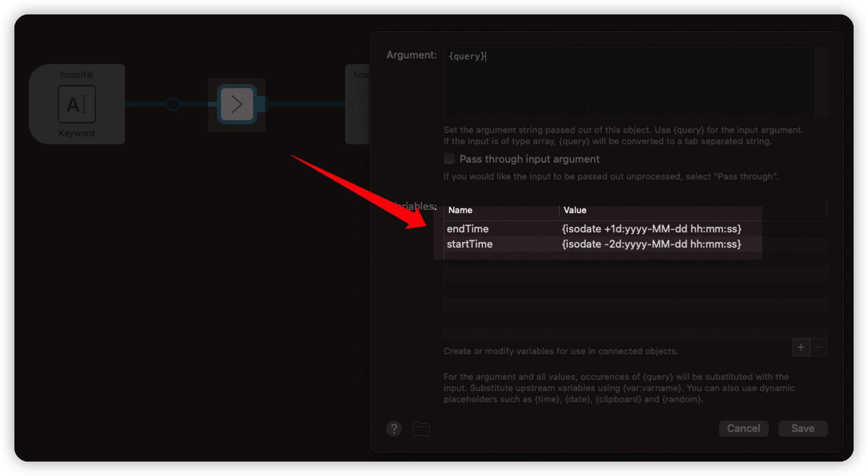The height and width of the screenshot is (476, 868).
Task: Select the Arg and Vars utility node
Action: click(237, 104)
